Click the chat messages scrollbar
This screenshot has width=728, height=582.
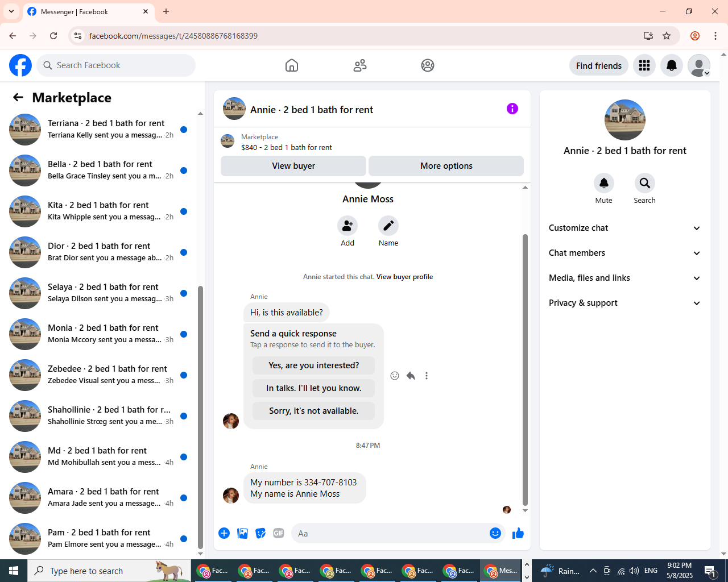point(525,369)
